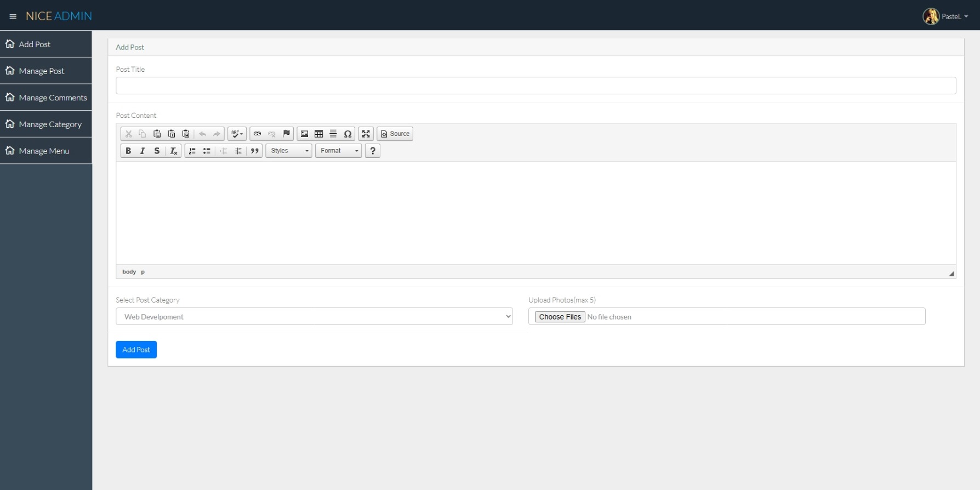Select the p element in editor path
This screenshot has height=490, width=980.
tap(143, 272)
